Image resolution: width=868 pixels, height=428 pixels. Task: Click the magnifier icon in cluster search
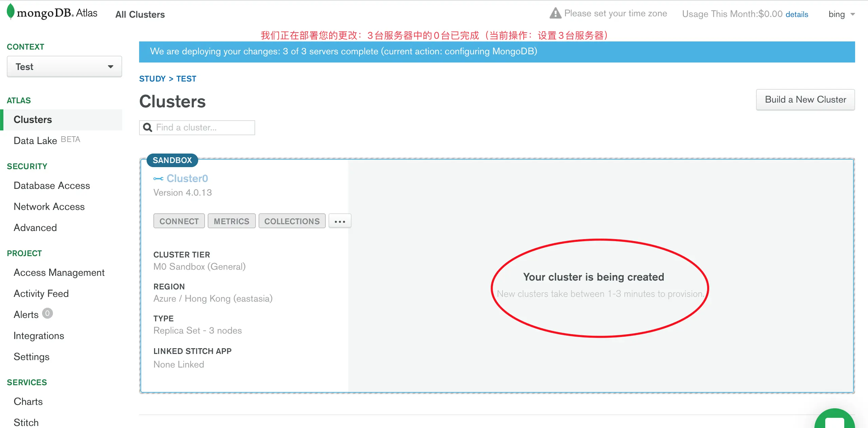(148, 127)
